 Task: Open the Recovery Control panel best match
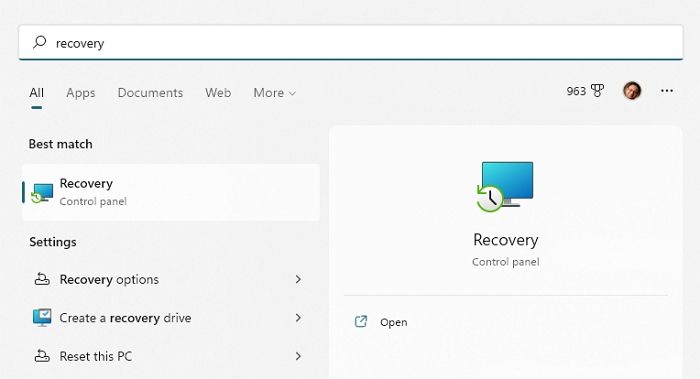tap(171, 192)
